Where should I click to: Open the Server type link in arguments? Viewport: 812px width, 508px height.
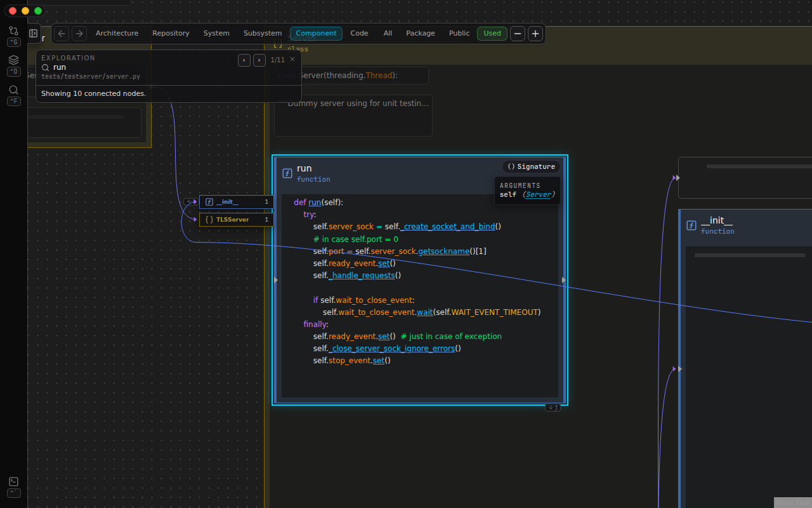point(539,194)
